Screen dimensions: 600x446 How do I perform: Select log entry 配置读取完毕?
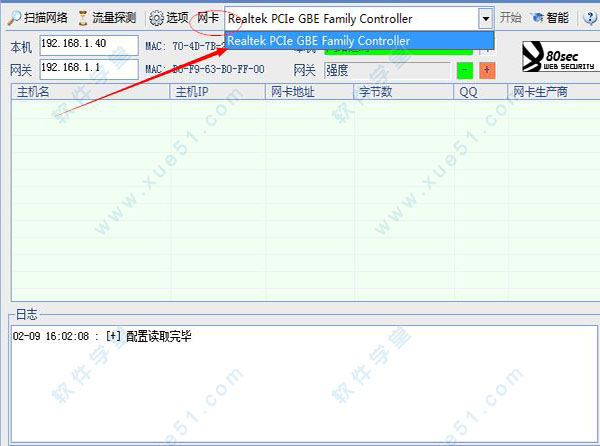102,336
